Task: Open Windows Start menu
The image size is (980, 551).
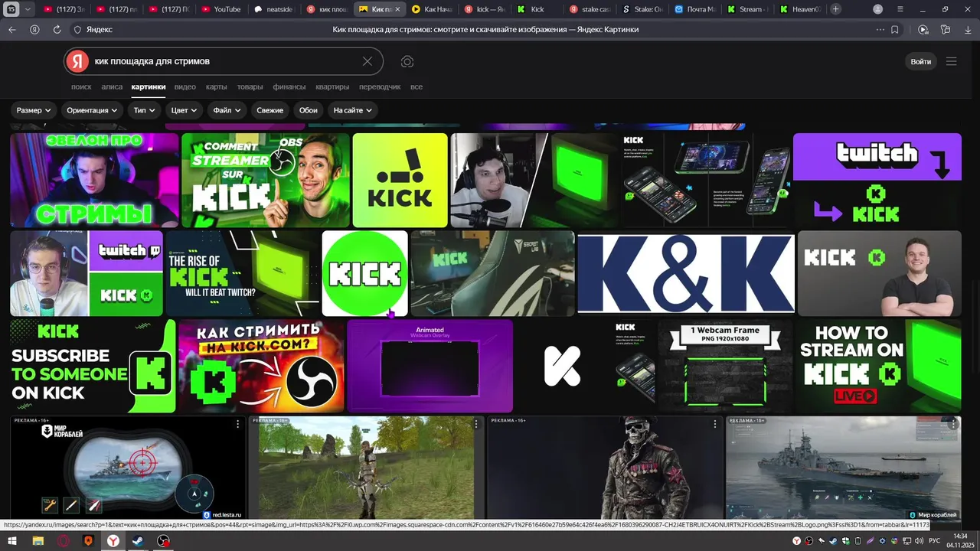Action: [x=11, y=541]
